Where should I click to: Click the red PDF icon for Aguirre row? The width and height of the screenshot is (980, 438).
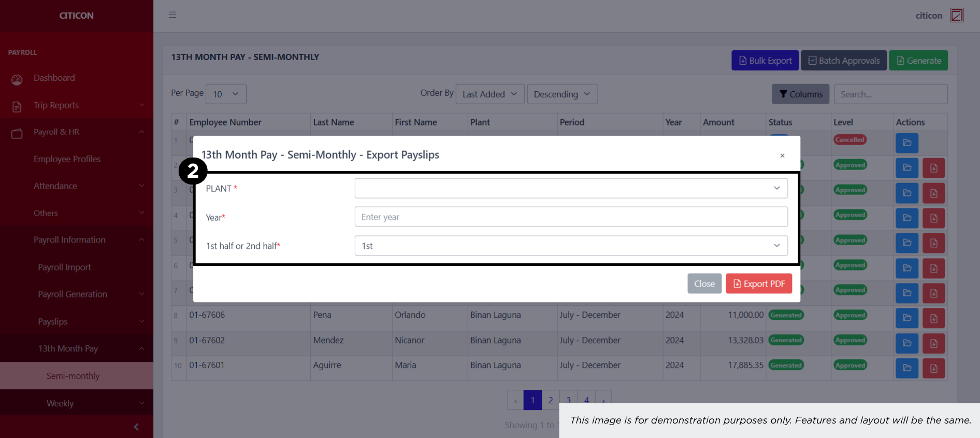(x=933, y=369)
